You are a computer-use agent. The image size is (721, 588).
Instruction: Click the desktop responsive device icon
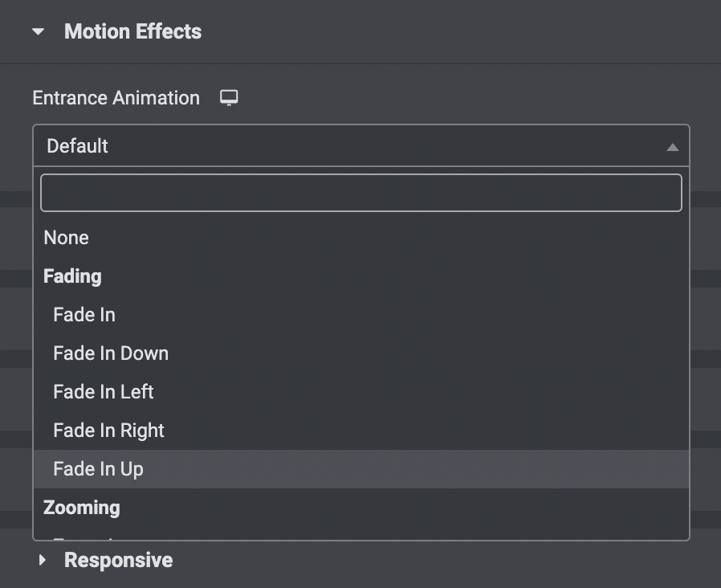point(229,97)
